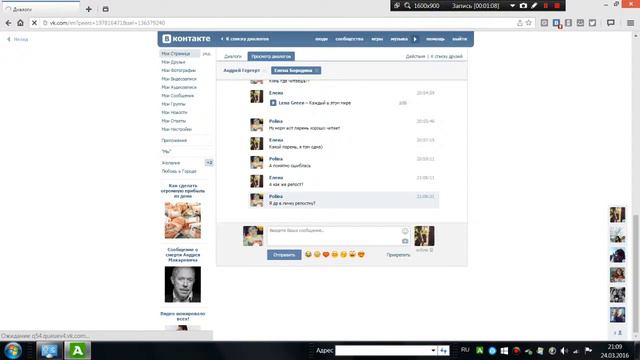Image resolution: width=640 pixels, height=360 pixels.
Task: Open the speech bubble chat icon in toolbar
Action: click(x=611, y=23)
